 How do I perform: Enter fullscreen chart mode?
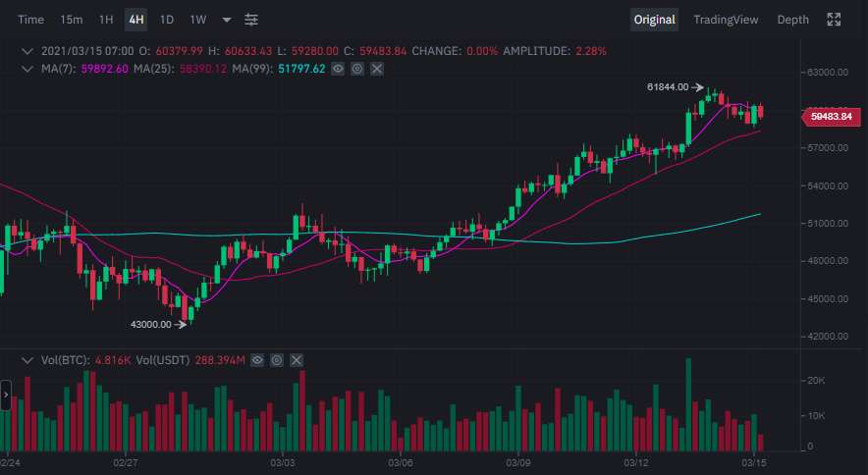835,20
